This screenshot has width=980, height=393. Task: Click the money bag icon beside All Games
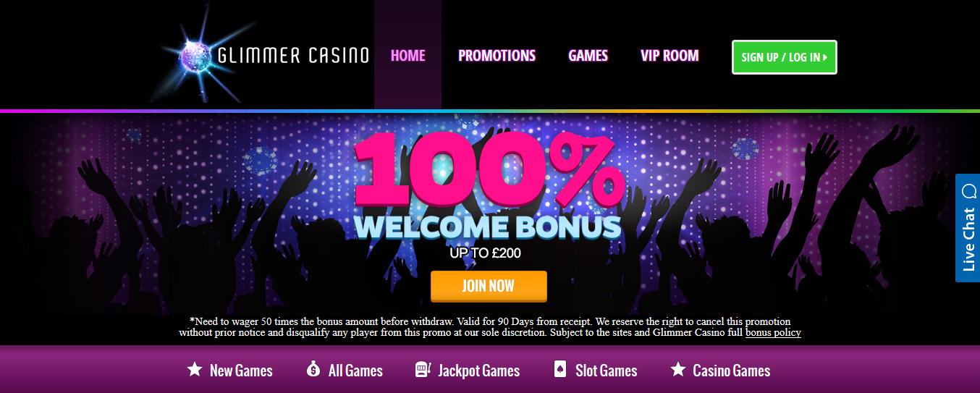[x=313, y=370]
